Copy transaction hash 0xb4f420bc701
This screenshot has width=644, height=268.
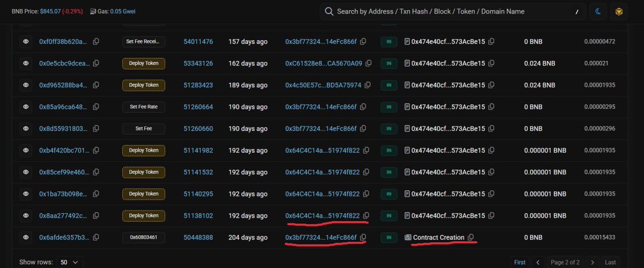[96, 150]
